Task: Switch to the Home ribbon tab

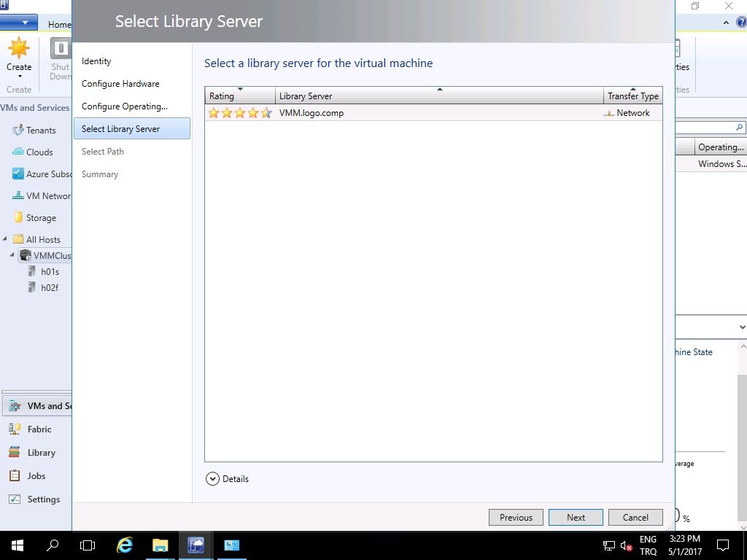Action: point(58,24)
